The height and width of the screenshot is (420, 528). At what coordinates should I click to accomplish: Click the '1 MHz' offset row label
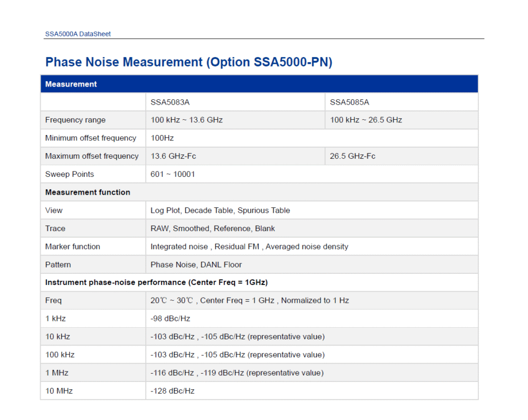point(57,373)
